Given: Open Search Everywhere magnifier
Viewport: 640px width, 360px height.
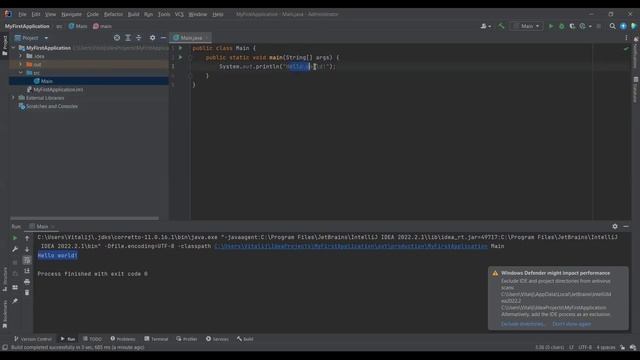Looking at the screenshot, I should [x=612, y=26].
